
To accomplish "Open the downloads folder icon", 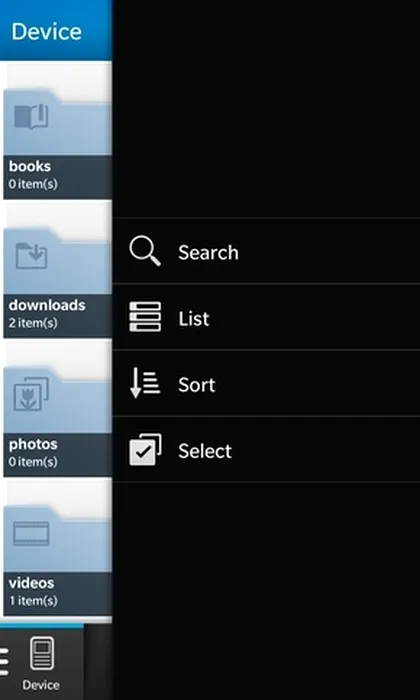I will pos(31,256).
